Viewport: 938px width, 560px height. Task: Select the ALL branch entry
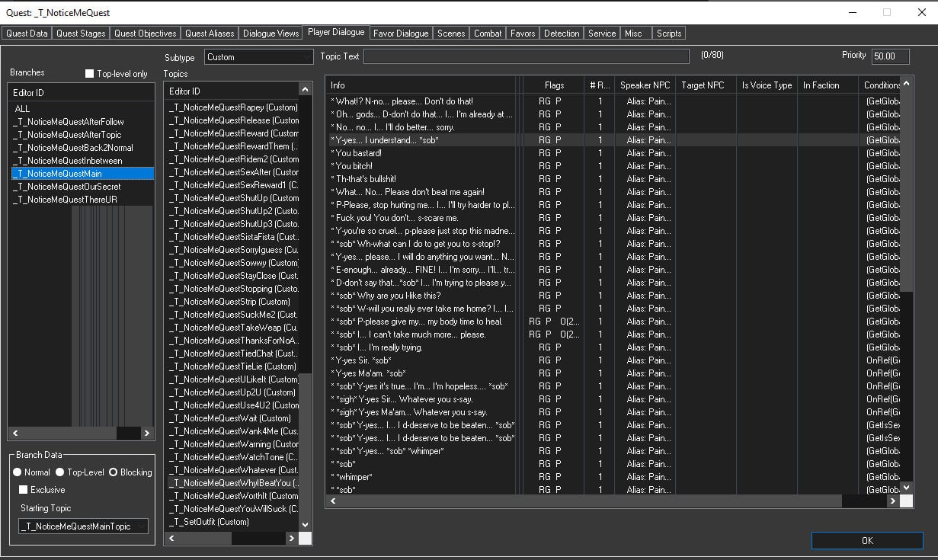click(x=81, y=109)
